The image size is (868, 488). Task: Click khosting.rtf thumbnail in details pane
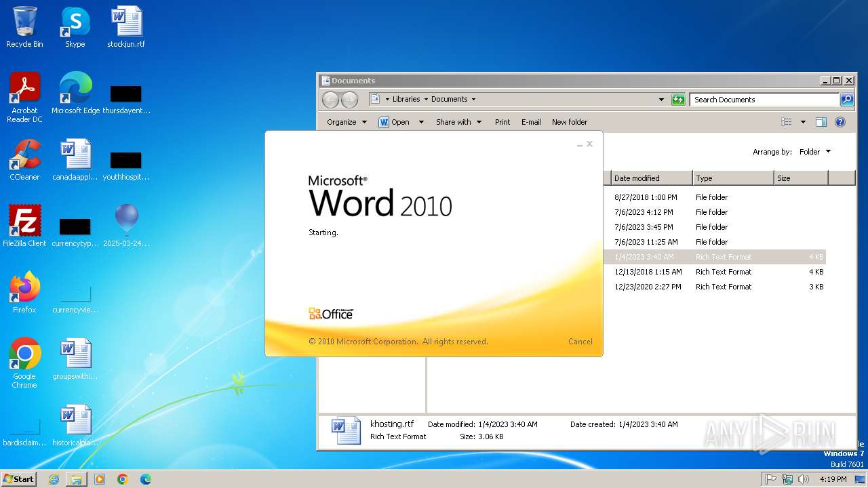tap(346, 430)
